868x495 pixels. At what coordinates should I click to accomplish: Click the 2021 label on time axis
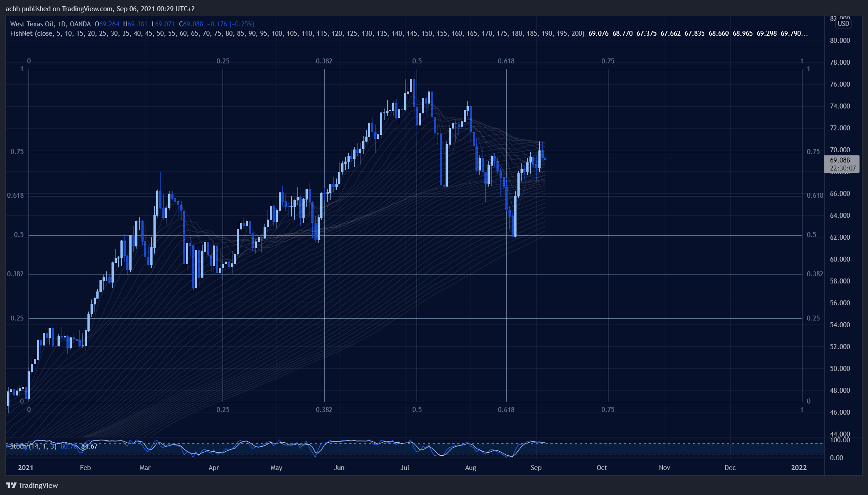pyautogui.click(x=25, y=468)
